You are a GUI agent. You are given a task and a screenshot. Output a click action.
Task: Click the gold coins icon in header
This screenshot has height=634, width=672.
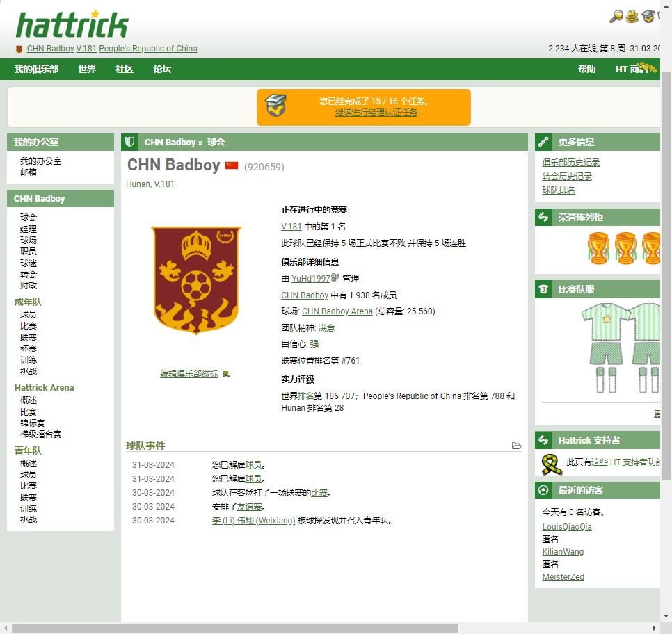632,17
